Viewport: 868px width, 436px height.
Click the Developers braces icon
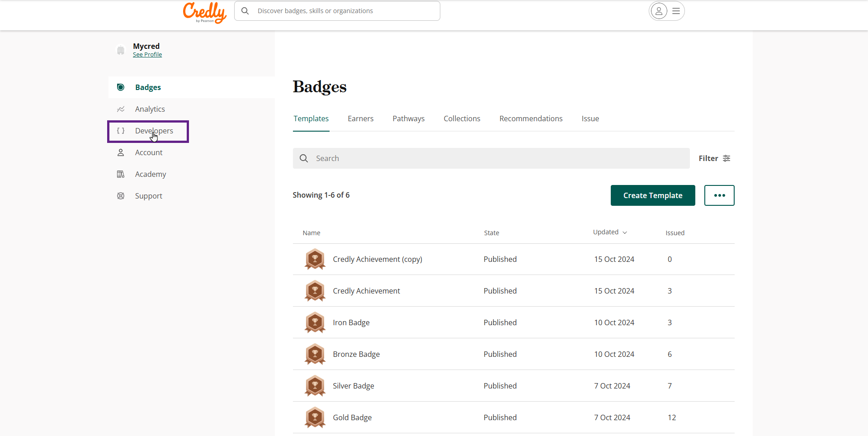[121, 131]
